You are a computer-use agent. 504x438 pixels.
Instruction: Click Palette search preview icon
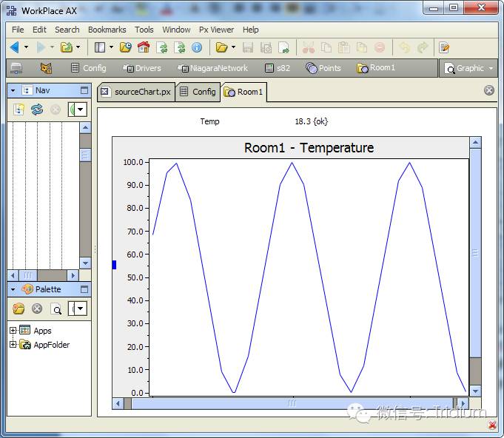pos(56,309)
